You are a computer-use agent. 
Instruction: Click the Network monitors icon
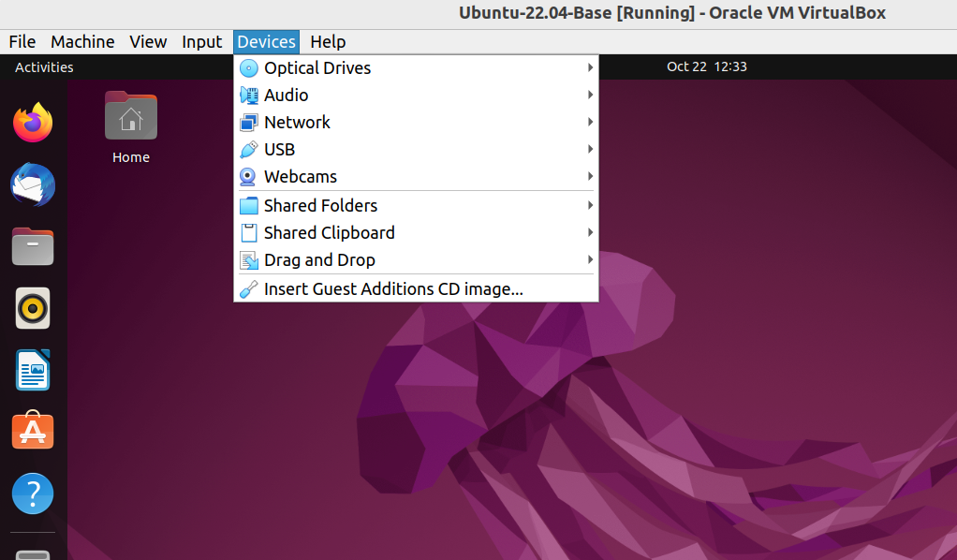coord(249,122)
